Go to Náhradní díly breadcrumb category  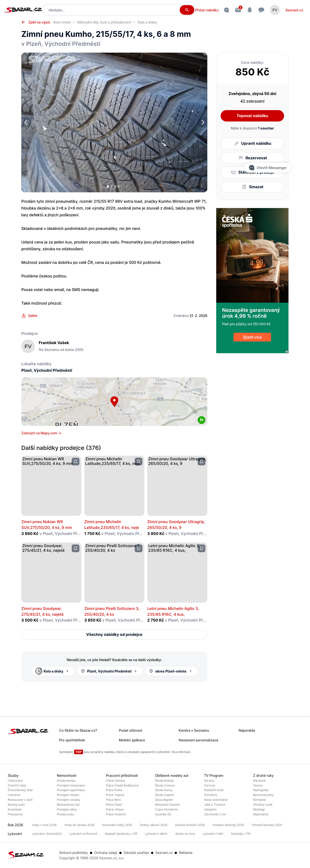(104, 22)
